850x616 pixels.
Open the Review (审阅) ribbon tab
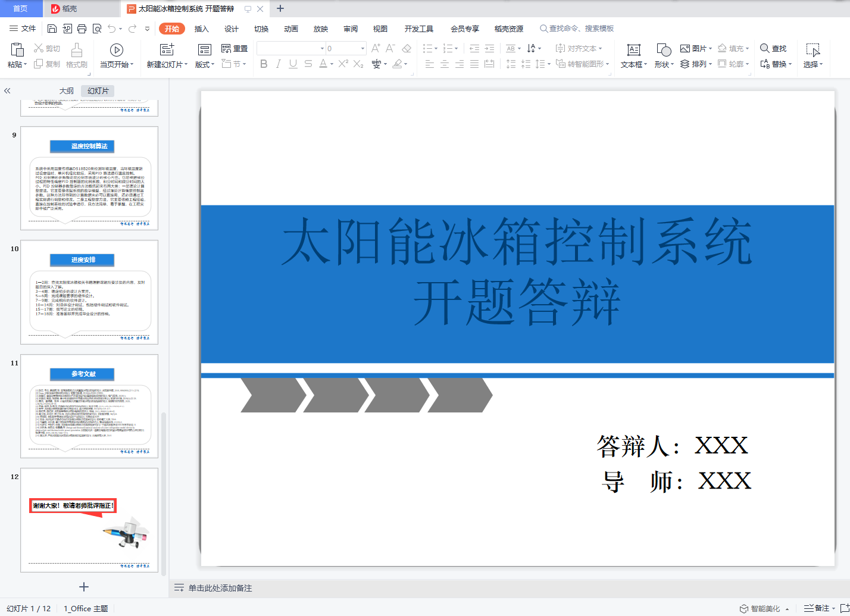click(x=351, y=29)
